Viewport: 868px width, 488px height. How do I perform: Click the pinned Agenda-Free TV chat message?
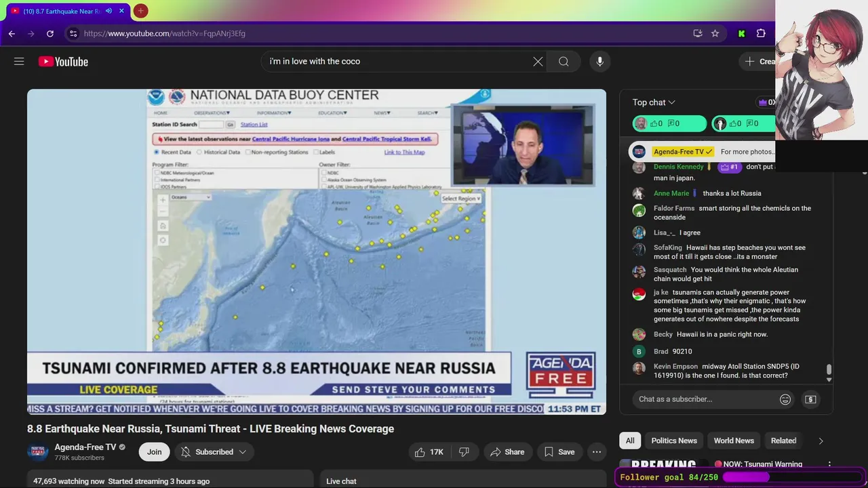703,152
